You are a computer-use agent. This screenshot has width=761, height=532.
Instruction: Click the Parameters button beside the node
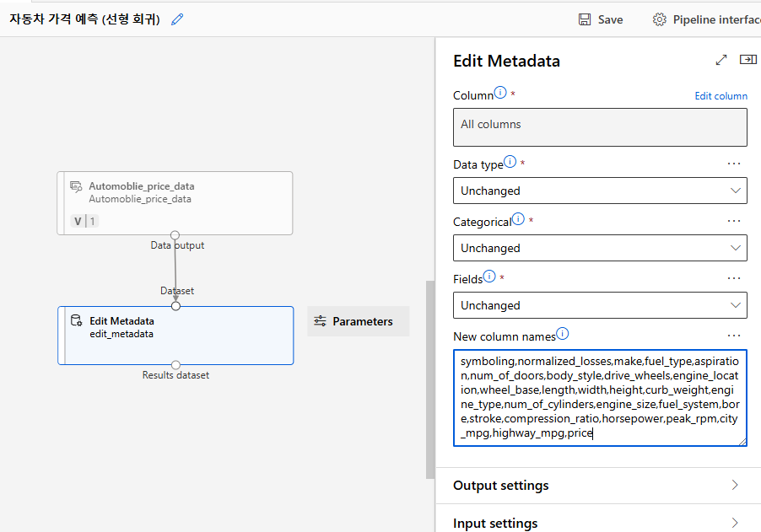click(359, 321)
